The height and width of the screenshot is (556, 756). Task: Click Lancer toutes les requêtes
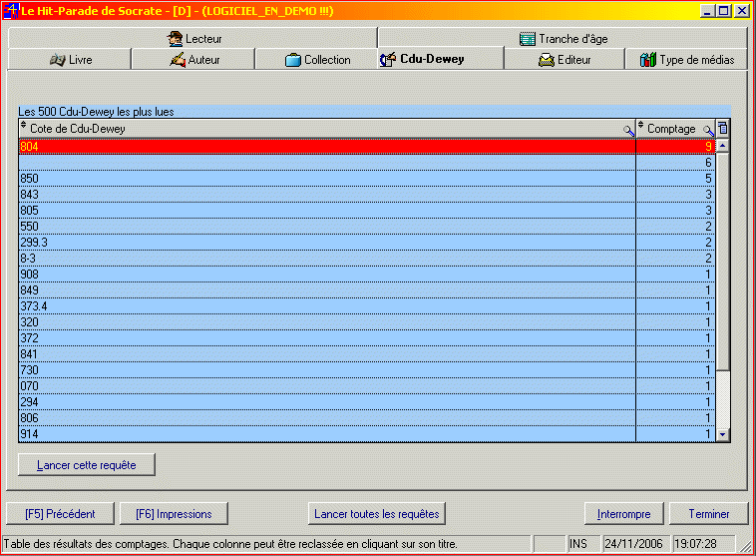[377, 514]
